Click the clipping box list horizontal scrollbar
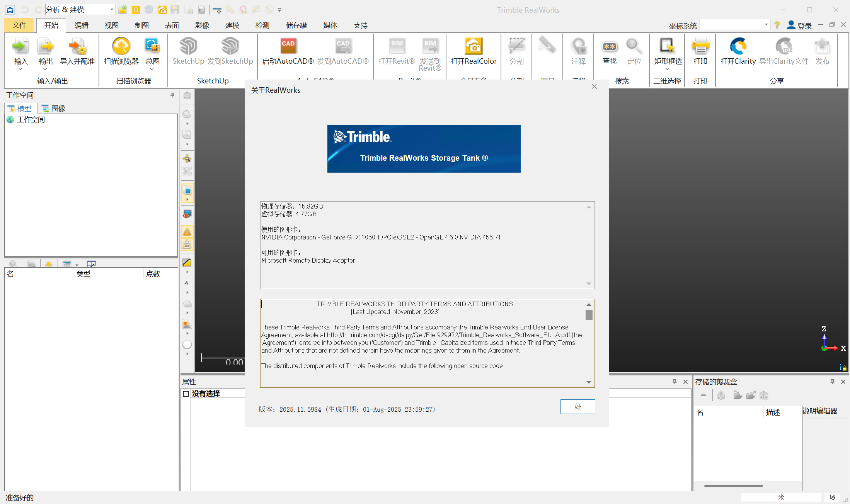 [733, 486]
